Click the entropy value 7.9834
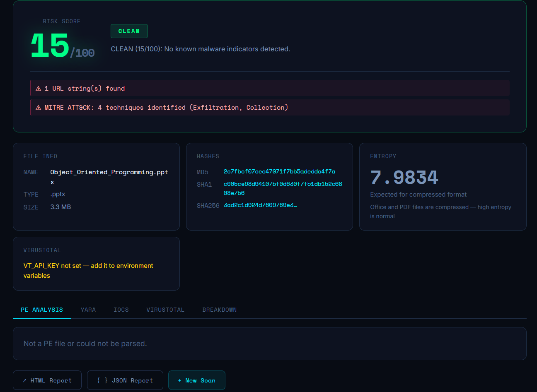The height and width of the screenshot is (392, 537). (404, 178)
